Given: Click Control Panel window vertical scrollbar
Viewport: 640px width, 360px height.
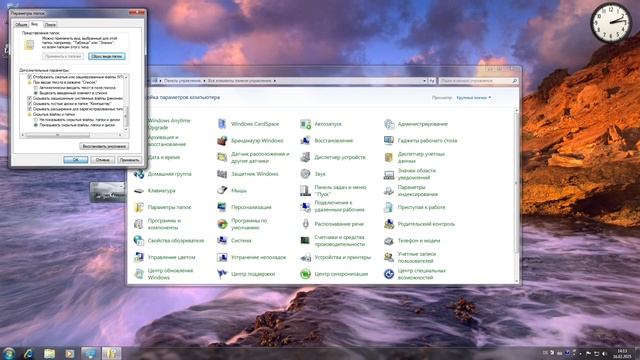Looking at the screenshot, I should 517,196.
